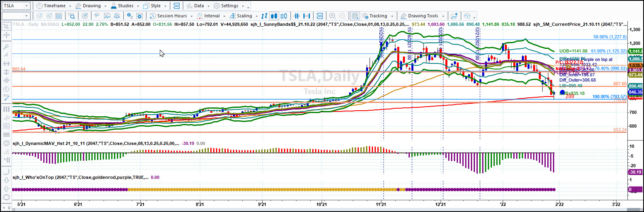The width and height of the screenshot is (644, 212).
Task: Open the TSLA symbol dropdown
Action: pyautogui.click(x=26, y=6)
